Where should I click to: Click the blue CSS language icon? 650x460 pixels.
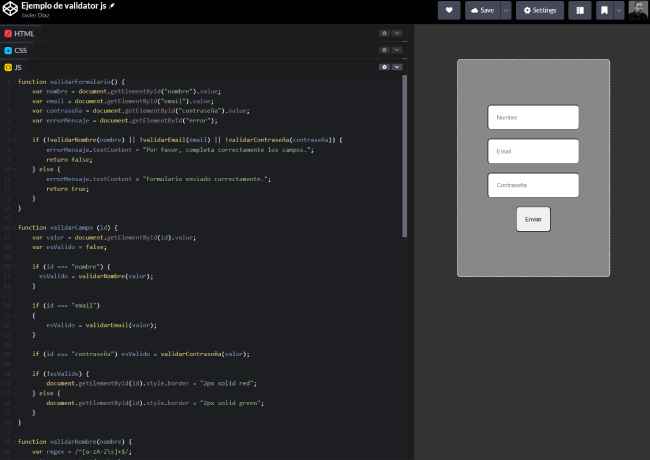click(x=8, y=51)
